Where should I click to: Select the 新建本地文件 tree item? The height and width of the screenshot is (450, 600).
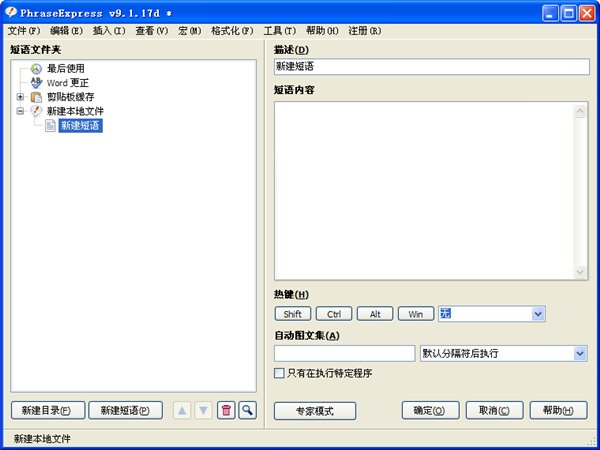pyautogui.click(x=75, y=111)
